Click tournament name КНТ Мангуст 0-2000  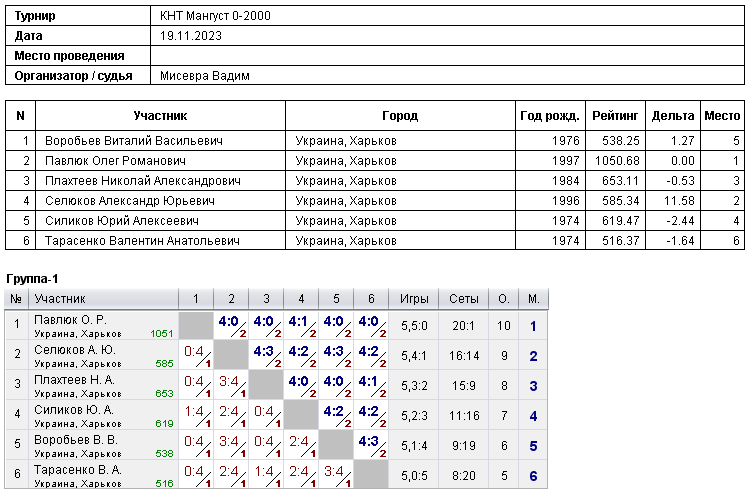[x=215, y=16]
